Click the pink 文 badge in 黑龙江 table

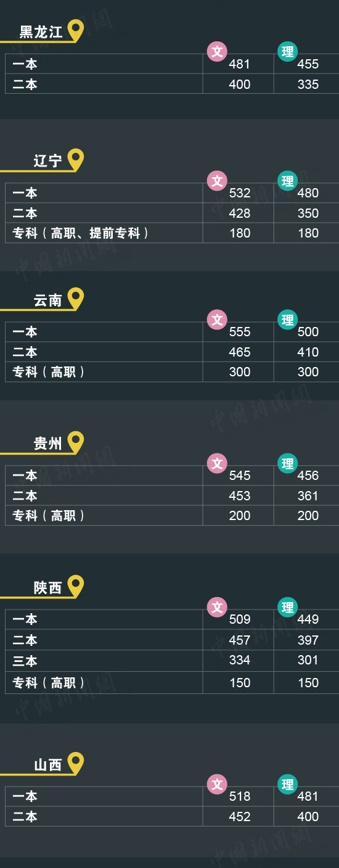pos(217,51)
